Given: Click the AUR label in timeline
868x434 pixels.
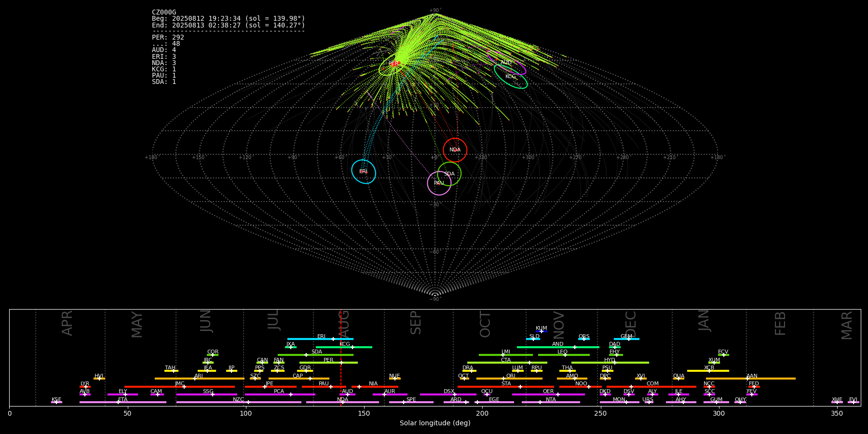Looking at the screenshot, I should point(390,392).
